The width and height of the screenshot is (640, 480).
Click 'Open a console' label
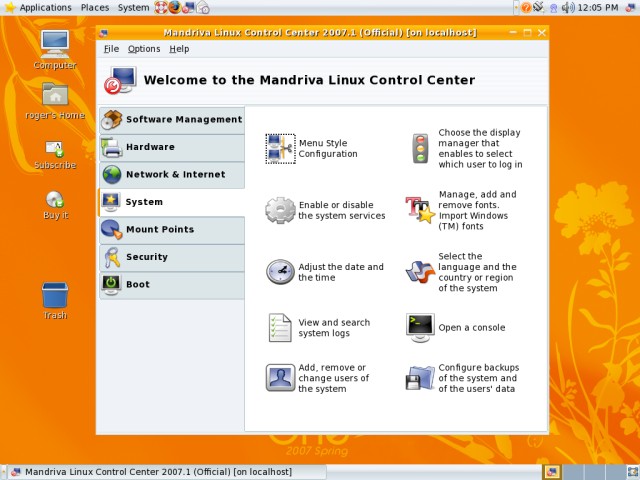pos(472,328)
